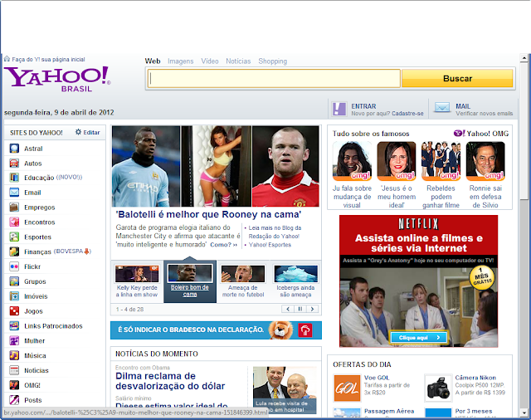The height and width of the screenshot is (420, 531).
Task: Open the Educação books icon
Action: 14,178
